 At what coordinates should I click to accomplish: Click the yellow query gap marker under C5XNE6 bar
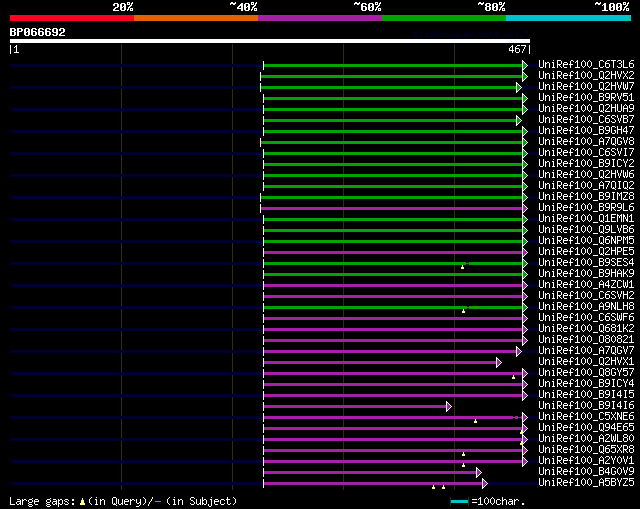pyautogui.click(x=475, y=421)
